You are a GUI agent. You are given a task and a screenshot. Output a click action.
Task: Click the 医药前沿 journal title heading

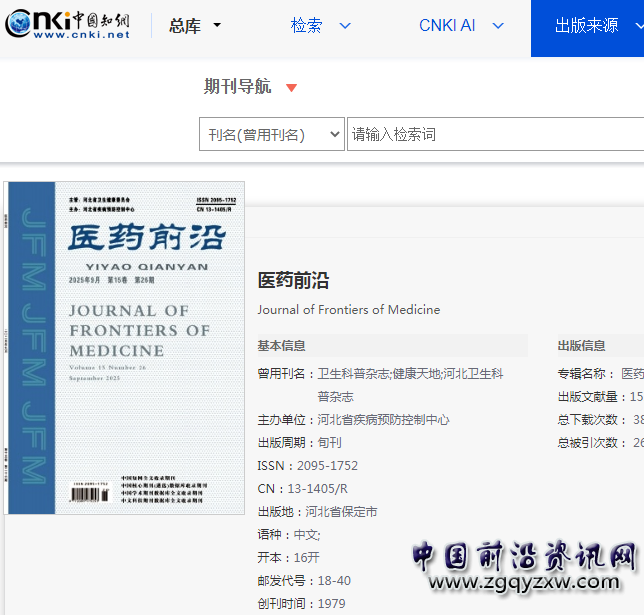pos(293,280)
